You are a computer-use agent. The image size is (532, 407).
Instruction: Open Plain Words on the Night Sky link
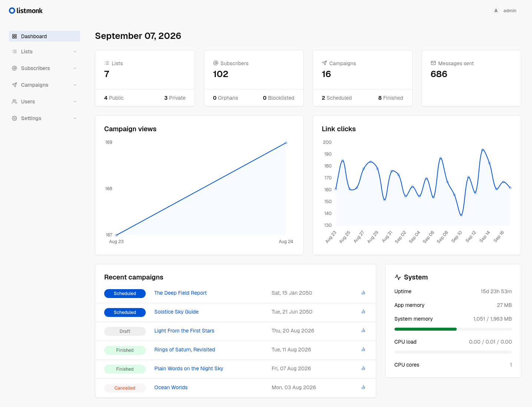(189, 368)
